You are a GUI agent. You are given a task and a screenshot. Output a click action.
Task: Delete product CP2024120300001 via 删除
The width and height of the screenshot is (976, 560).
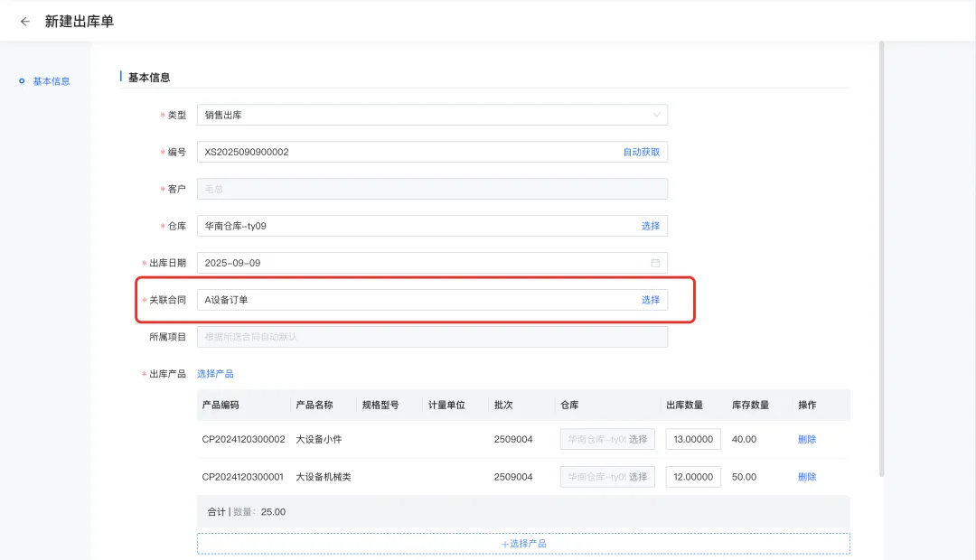tap(805, 476)
